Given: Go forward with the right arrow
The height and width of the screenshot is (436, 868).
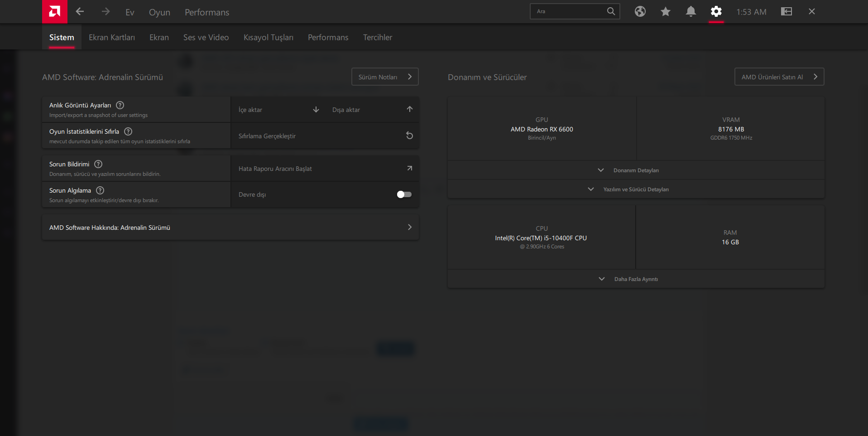Looking at the screenshot, I should pos(106,11).
